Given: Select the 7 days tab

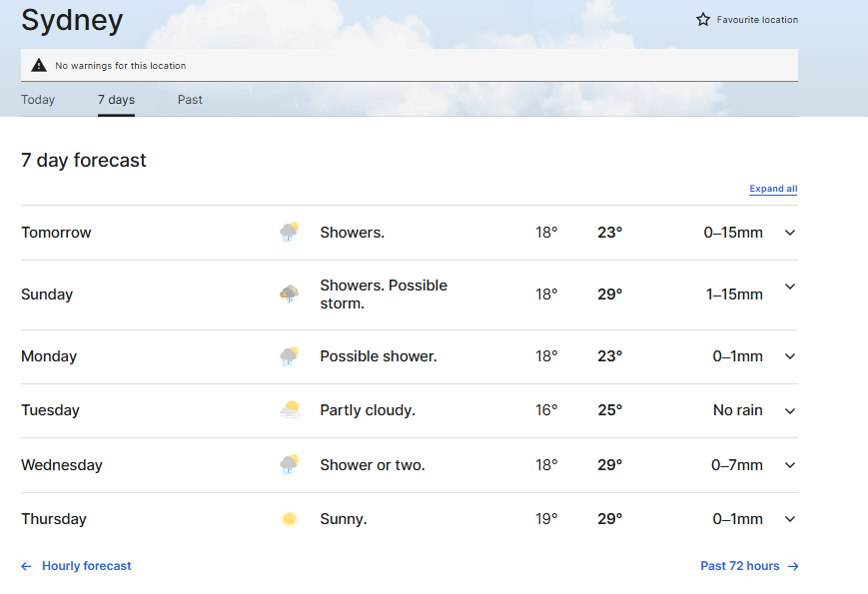Looking at the screenshot, I should pyautogui.click(x=116, y=100).
